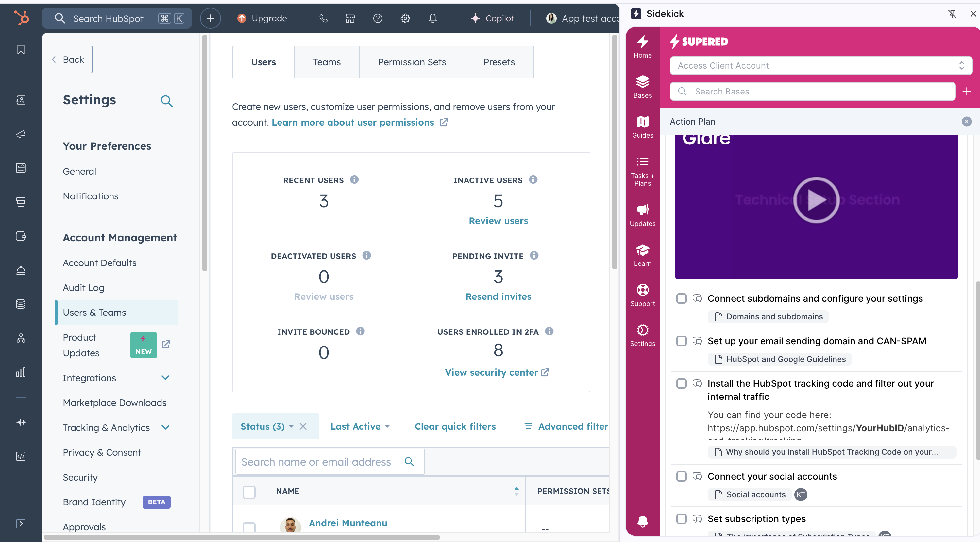Open the App test account menu
The width and height of the screenshot is (980, 542).
tap(582, 18)
